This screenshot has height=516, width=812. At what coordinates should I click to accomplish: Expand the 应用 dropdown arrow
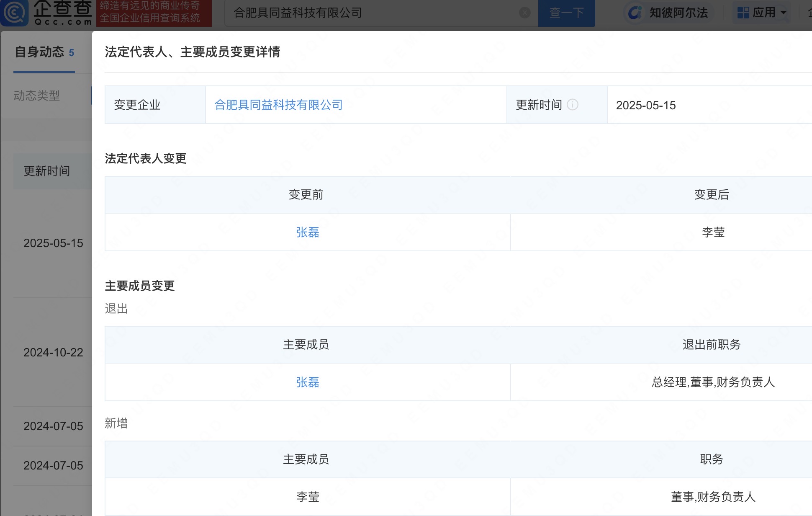783,13
